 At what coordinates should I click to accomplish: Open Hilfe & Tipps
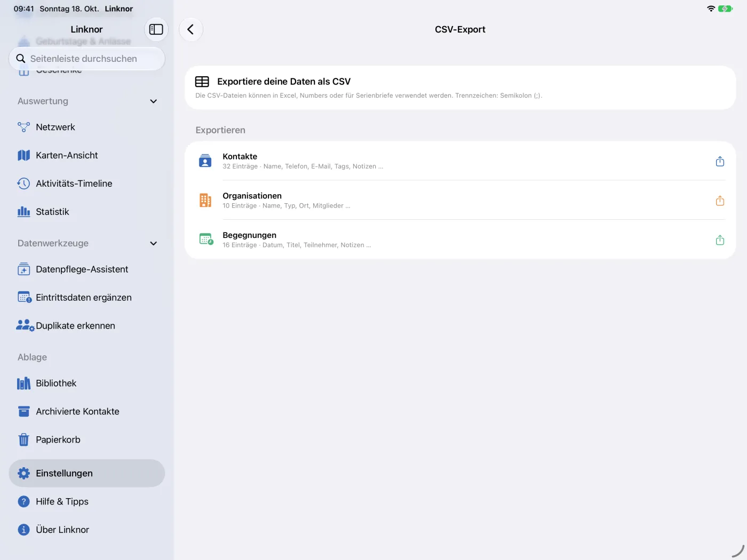87,501
